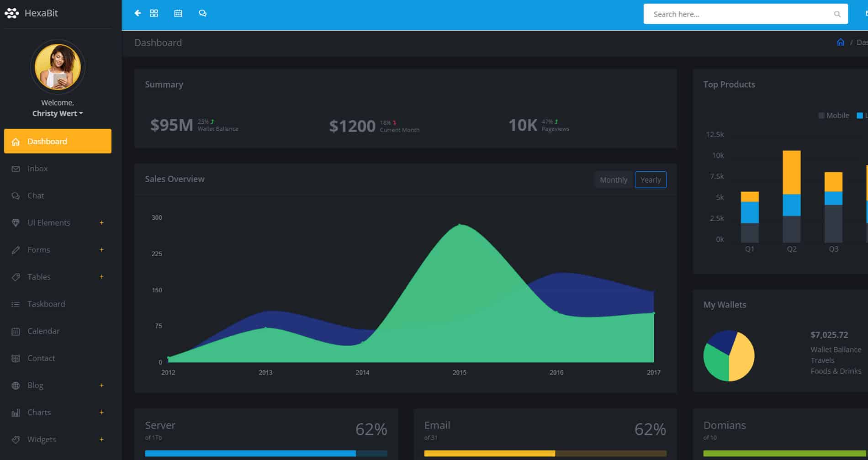
Task: Click the home breadcrumb icon
Action: pyautogui.click(x=841, y=42)
